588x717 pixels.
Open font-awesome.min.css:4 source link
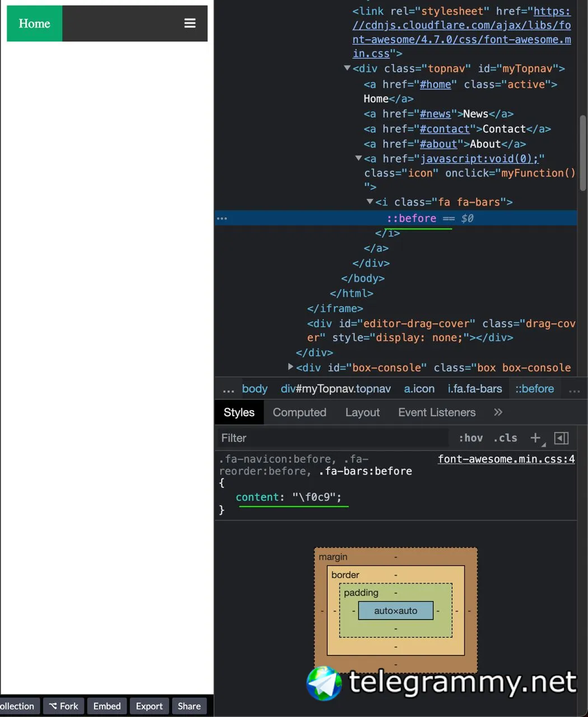click(x=506, y=459)
